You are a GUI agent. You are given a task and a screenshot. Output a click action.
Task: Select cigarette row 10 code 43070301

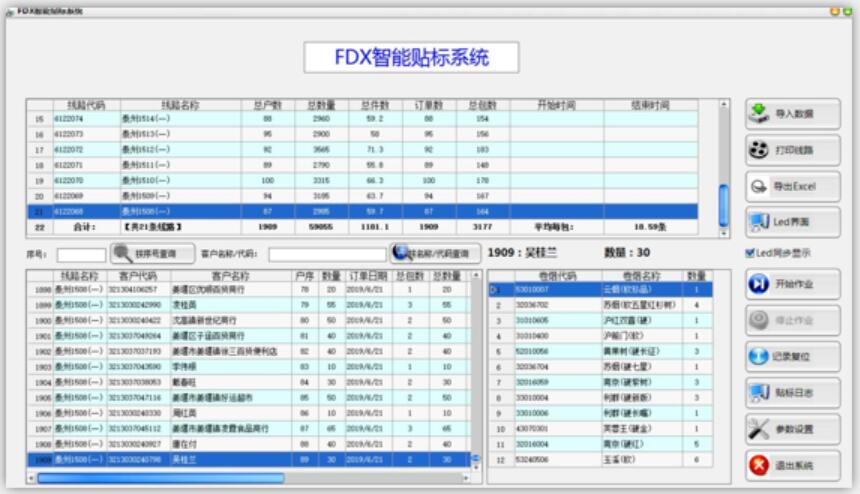coord(601,429)
